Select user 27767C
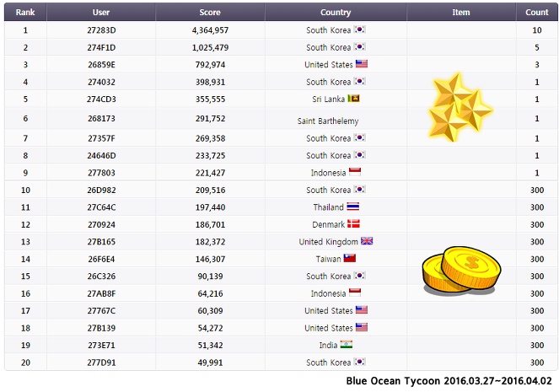Image resolution: width=559 pixels, height=392 pixels. pos(102,310)
